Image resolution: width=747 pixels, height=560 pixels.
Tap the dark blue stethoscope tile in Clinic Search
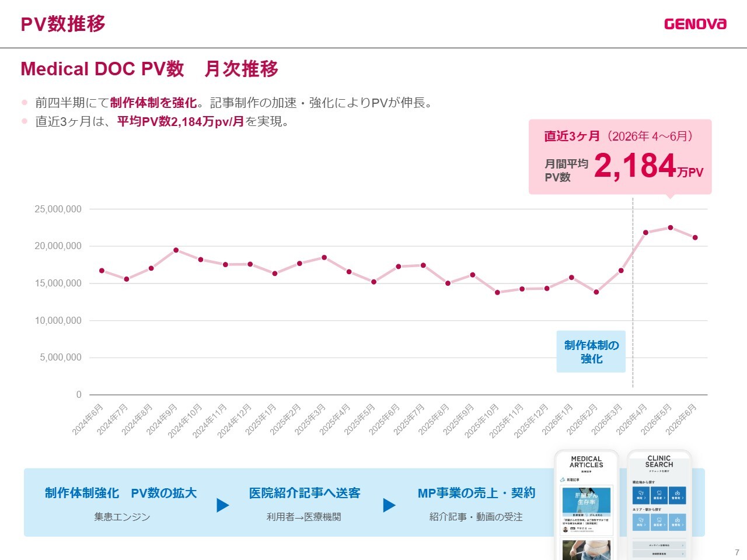(641, 495)
